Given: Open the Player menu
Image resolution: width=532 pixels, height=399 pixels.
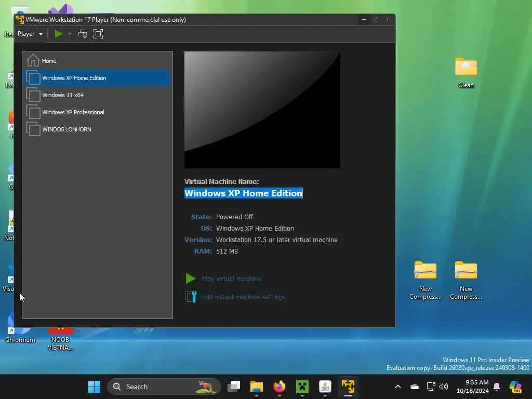Looking at the screenshot, I should [30, 34].
